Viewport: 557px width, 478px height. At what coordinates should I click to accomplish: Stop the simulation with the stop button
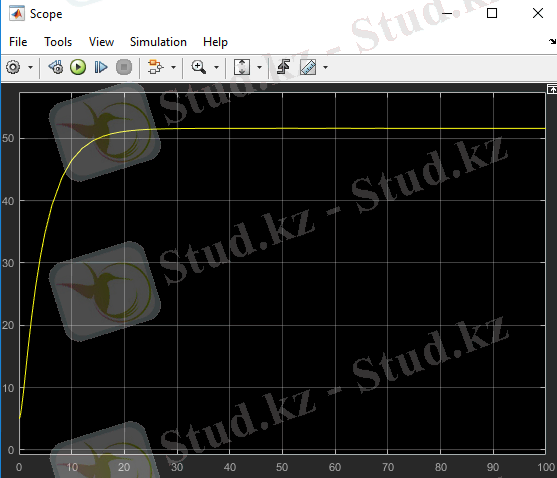pyautogui.click(x=124, y=67)
